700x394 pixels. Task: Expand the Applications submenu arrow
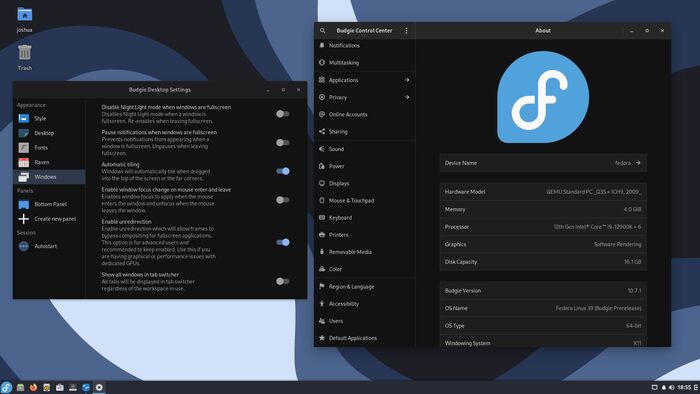coord(407,80)
